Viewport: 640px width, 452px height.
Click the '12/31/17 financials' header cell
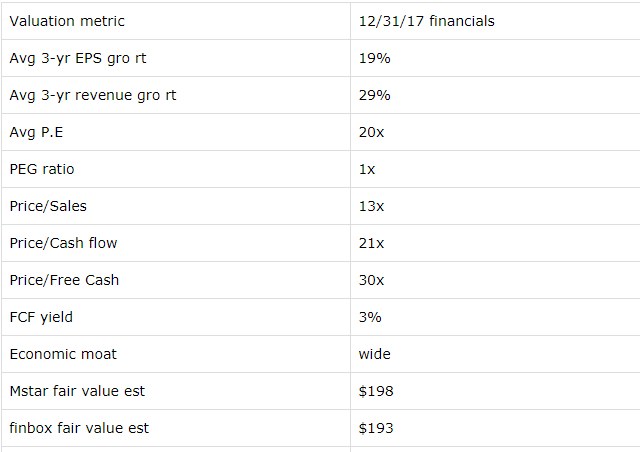426,21
